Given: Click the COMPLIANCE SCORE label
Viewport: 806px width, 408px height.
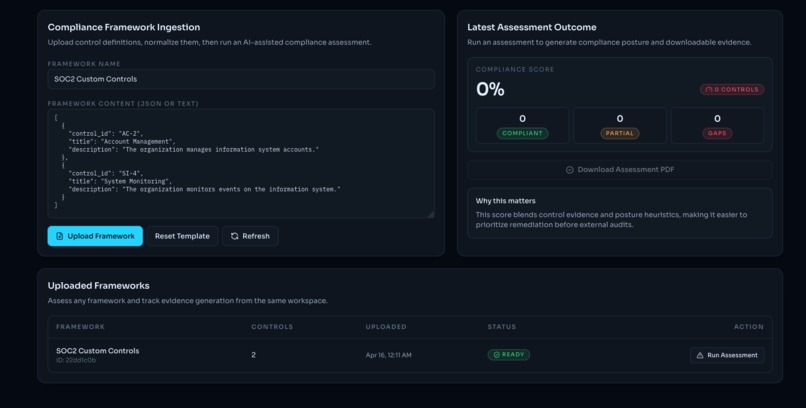Looking at the screenshot, I should pos(515,69).
